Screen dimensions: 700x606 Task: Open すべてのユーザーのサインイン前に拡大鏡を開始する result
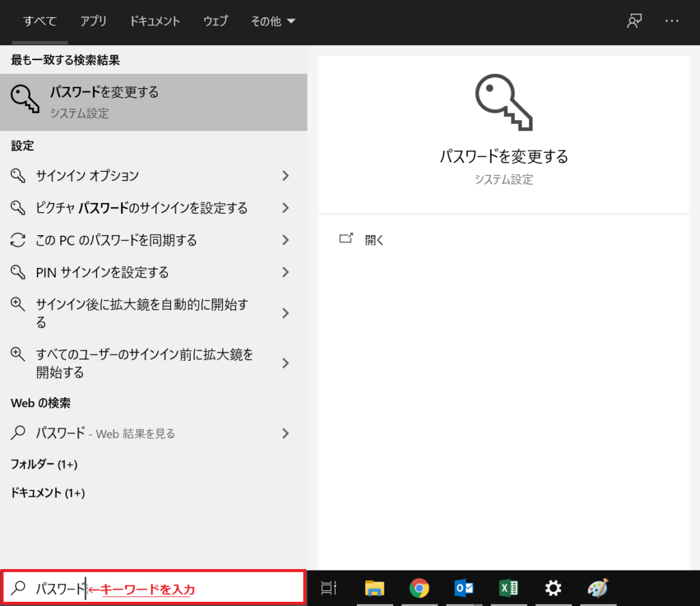click(x=154, y=363)
